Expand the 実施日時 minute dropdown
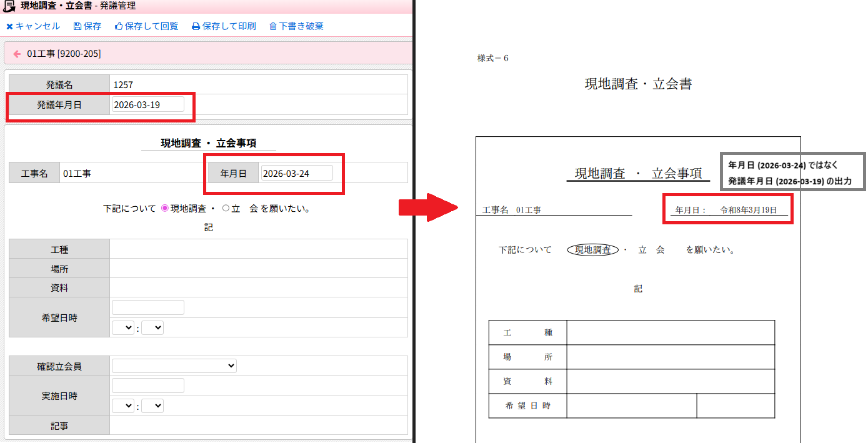Image resolution: width=868 pixels, height=443 pixels. click(x=152, y=406)
